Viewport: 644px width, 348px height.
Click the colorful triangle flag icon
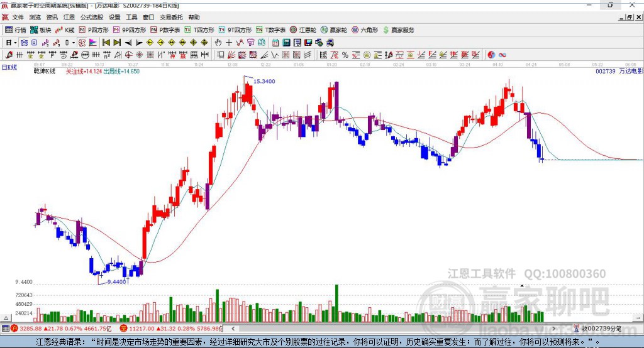pos(93,43)
